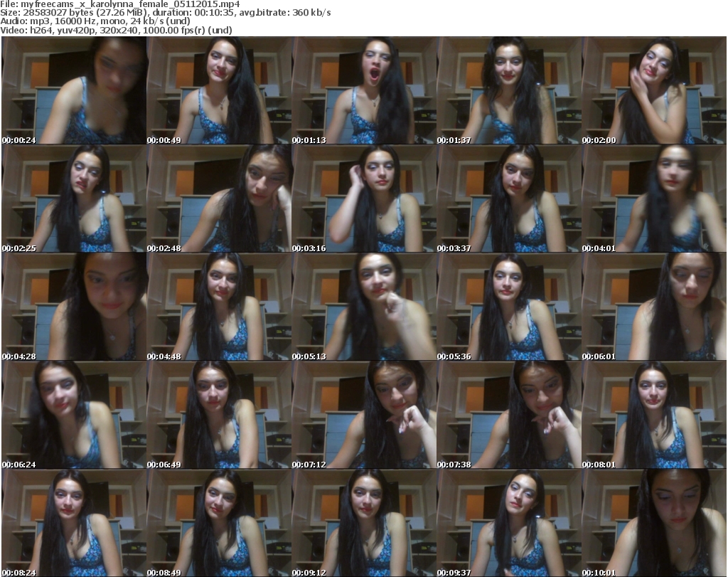Open the frame timestamped 00:01:37
Viewport: 728px width, 577px height.
coord(509,90)
